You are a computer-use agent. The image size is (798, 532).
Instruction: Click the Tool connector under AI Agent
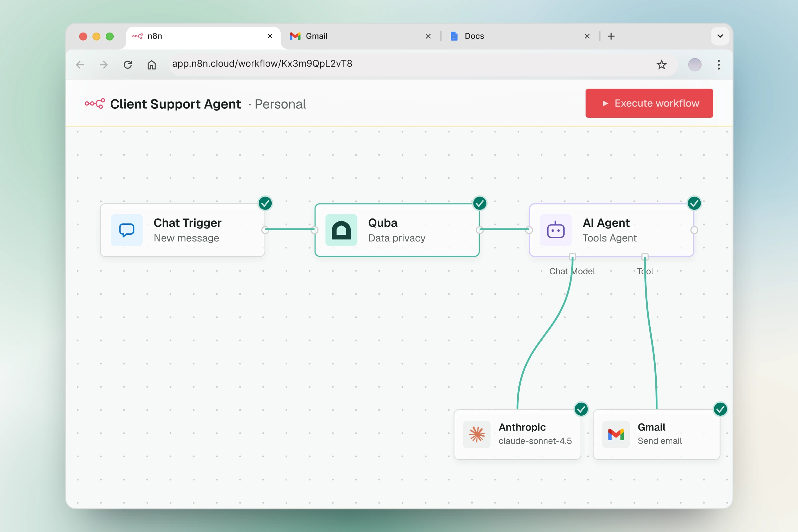[645, 256]
